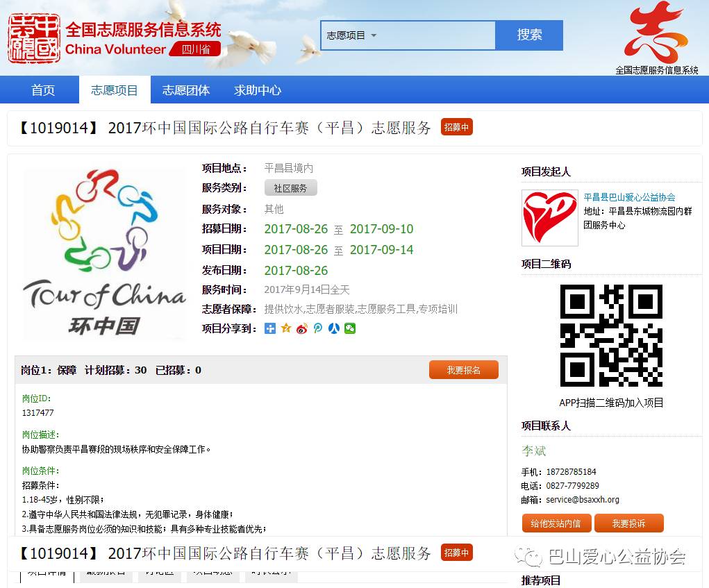This screenshot has height=588, width=709.
Task: Share project to Sina Weibo
Action: coord(302,328)
